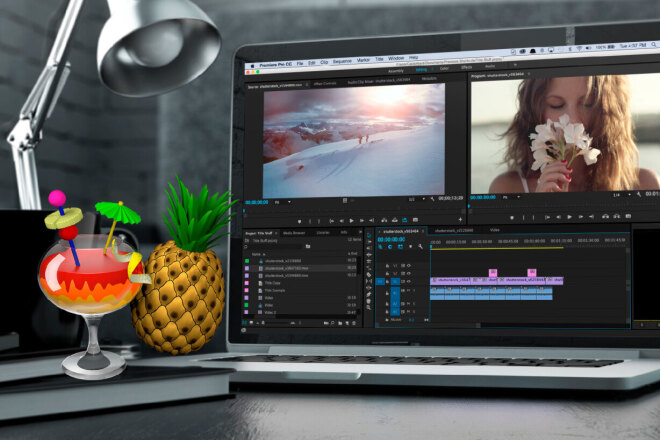
Task: Open macOS notification bell icon
Action: (x=532, y=51)
